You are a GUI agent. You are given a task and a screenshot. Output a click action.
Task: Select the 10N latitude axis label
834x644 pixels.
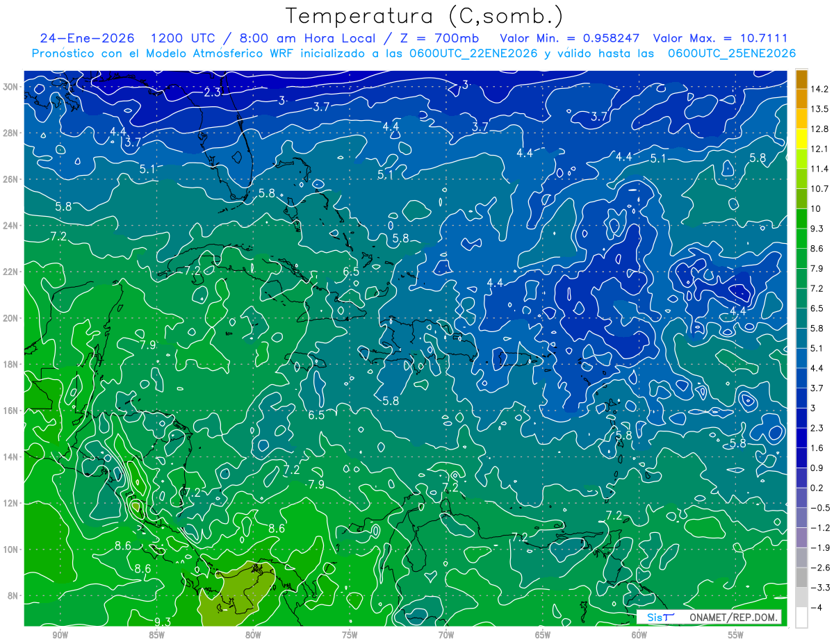click(x=10, y=549)
